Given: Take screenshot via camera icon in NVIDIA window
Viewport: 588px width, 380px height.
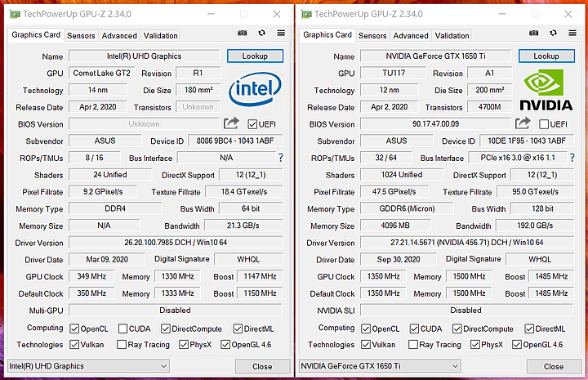Looking at the screenshot, I should pos(533,33).
